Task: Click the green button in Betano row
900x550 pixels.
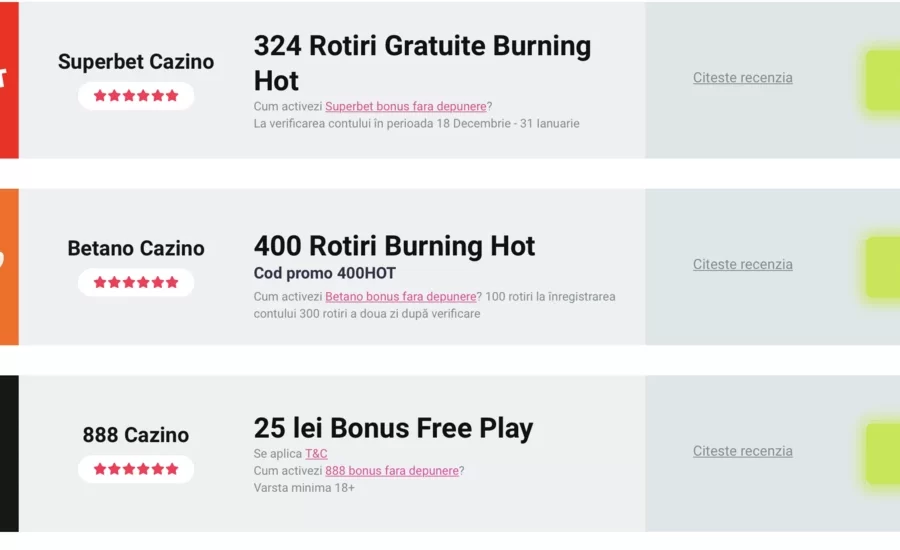Action: (883, 267)
